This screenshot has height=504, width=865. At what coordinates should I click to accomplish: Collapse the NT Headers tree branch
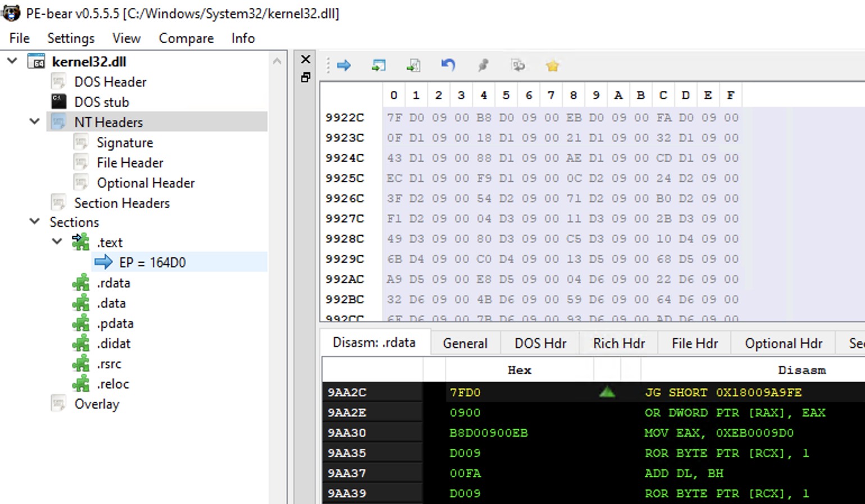(34, 121)
